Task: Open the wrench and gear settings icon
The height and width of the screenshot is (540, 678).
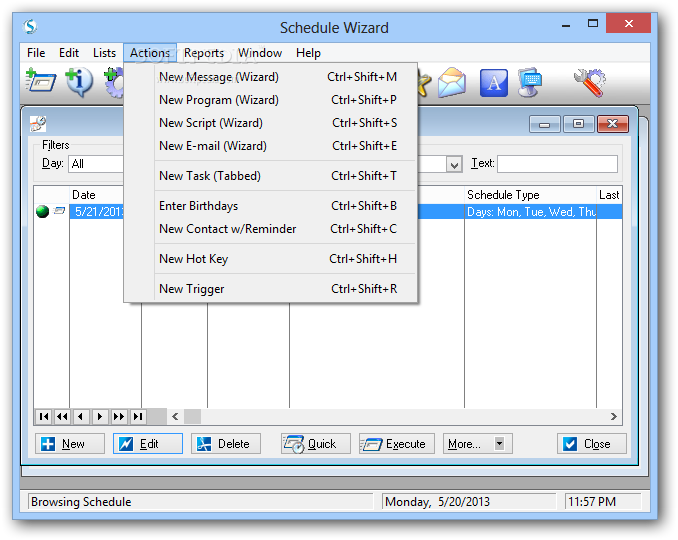Action: (x=590, y=82)
